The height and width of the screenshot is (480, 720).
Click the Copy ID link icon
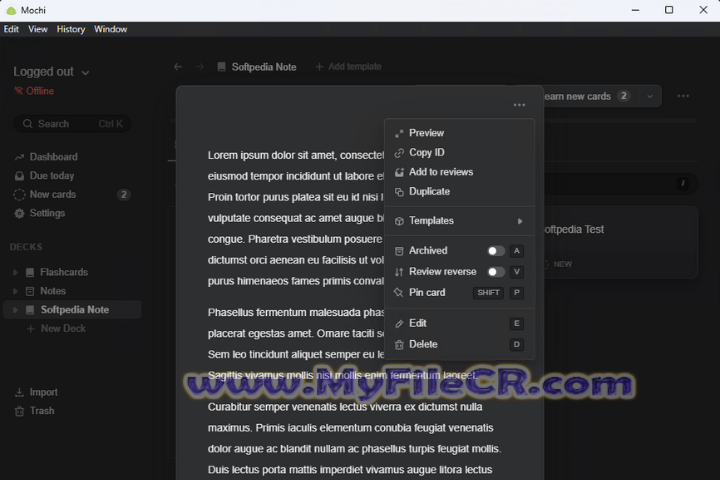coord(399,153)
